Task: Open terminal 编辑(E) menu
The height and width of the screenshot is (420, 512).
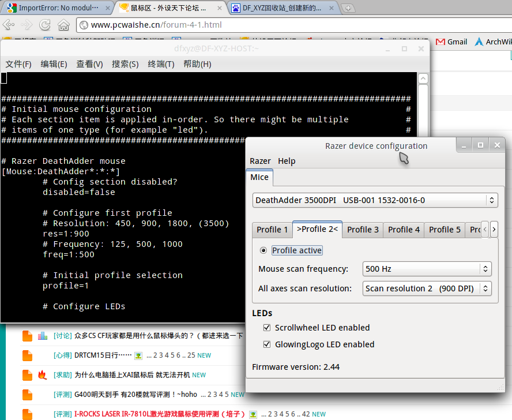Action: pyautogui.click(x=54, y=64)
